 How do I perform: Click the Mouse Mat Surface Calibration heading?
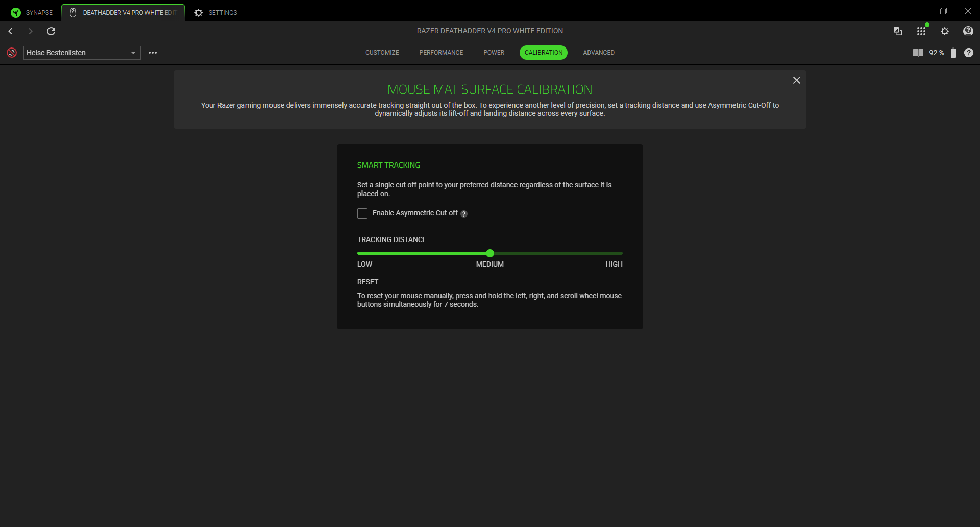tap(490, 89)
